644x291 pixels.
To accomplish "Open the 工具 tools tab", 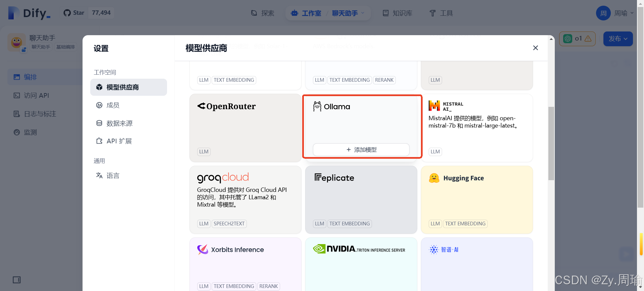I will (441, 13).
